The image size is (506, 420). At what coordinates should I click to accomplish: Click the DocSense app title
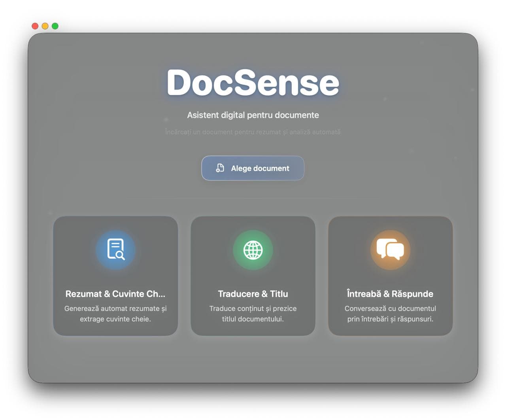click(x=253, y=82)
